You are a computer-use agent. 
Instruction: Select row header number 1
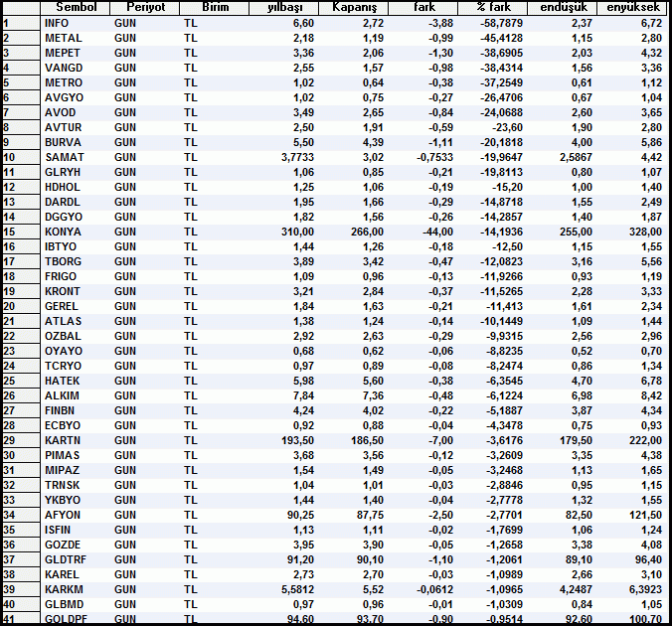point(21,24)
